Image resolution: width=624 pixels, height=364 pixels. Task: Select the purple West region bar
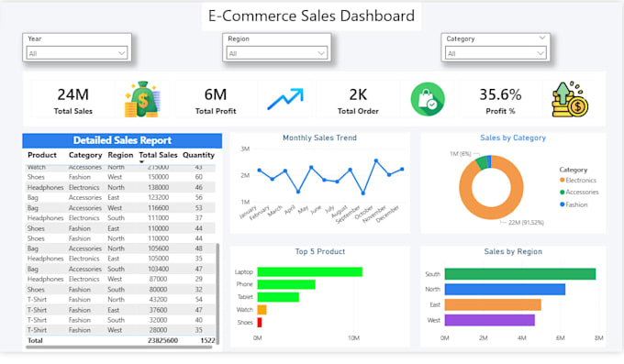point(489,320)
